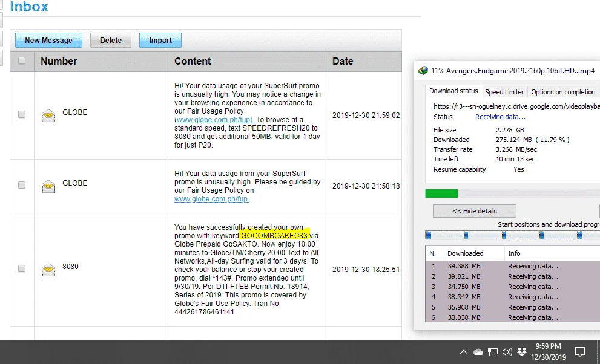The image size is (600, 364).
Task: Check the box for the 8080 message
Action: 22,268
